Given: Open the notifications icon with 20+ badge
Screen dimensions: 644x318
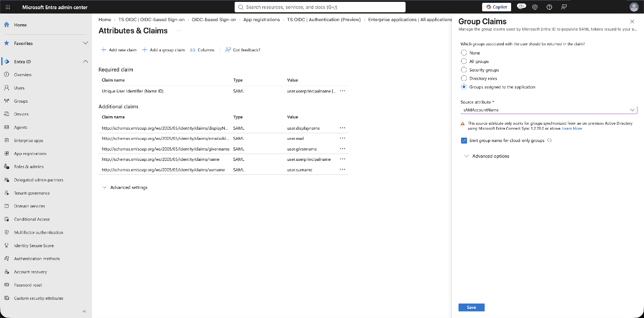Looking at the screenshot, I should pyautogui.click(x=521, y=7).
